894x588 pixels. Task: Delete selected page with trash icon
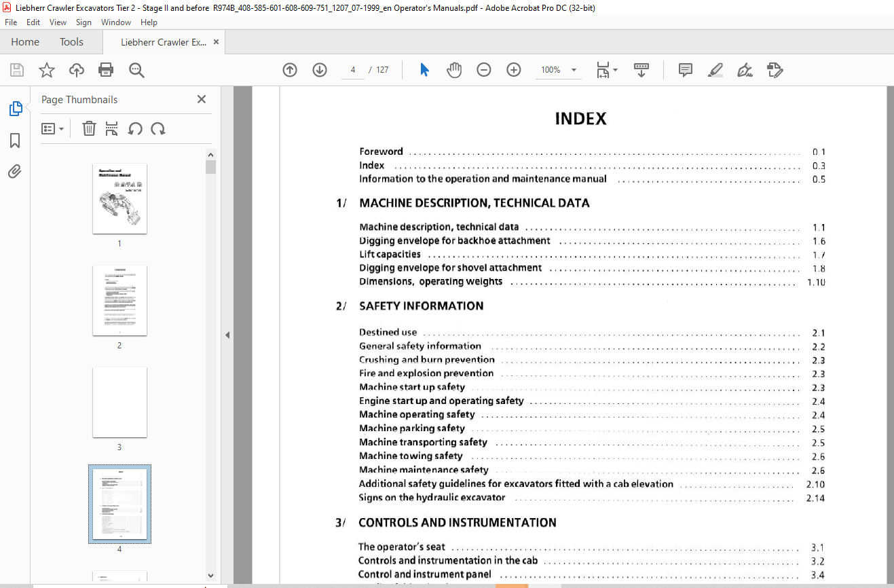tap(89, 128)
